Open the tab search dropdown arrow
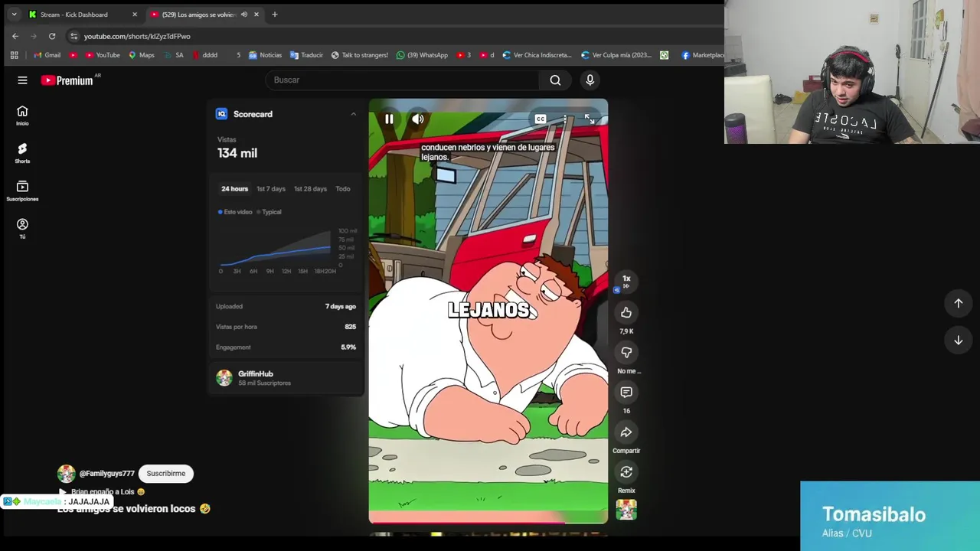The width and height of the screenshot is (980, 551). click(x=14, y=15)
